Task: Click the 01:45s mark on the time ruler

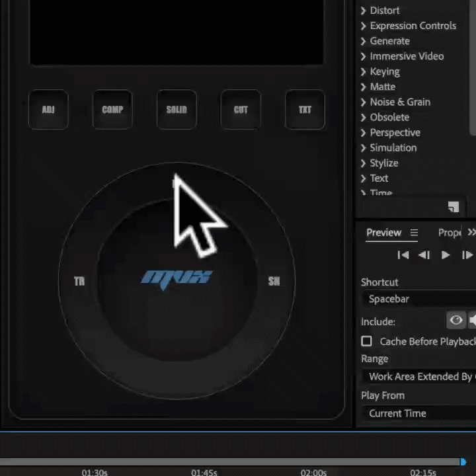Action: tap(204, 472)
